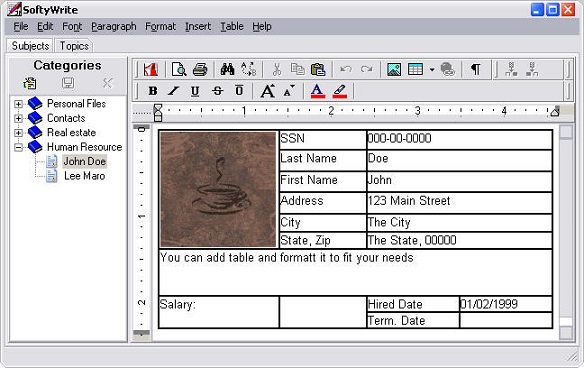Click the first tree-structure icon after the pilcrow
Image resolution: width=584 pixels, height=368 pixels.
[511, 69]
